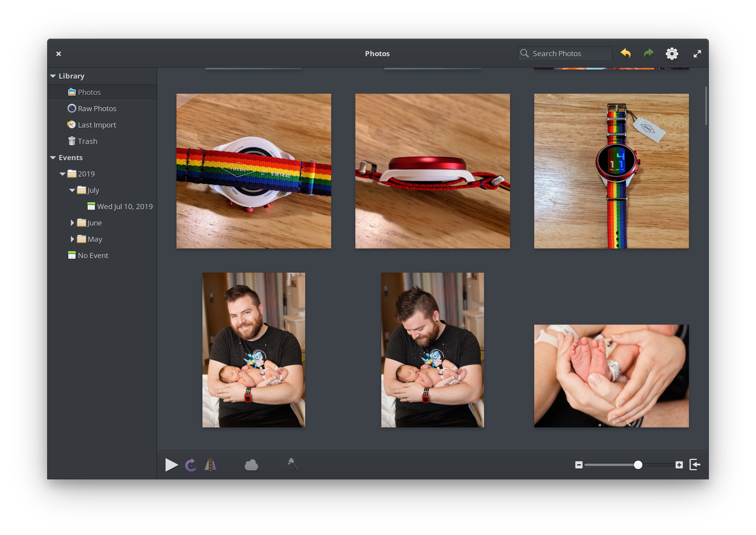The width and height of the screenshot is (756, 535).
Task: Click the purple rotate icon
Action: coord(191,465)
